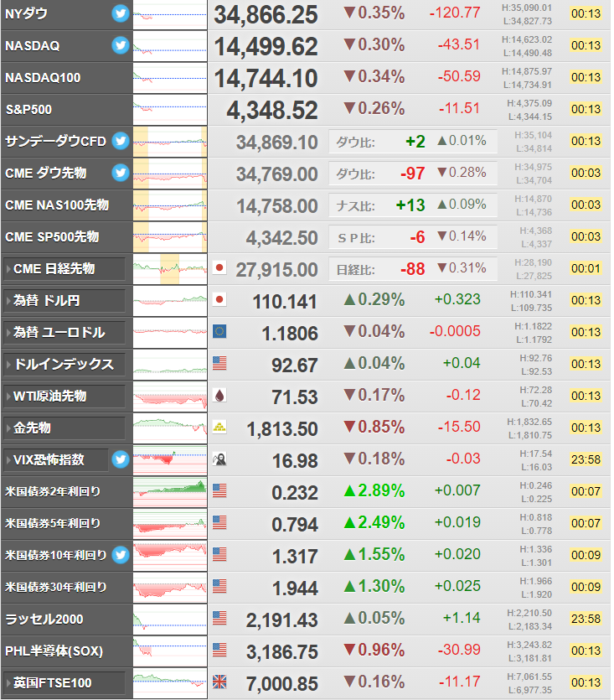Click US flag in PHL半導体(SOX) row
This screenshot has height=700, width=614.
[x=219, y=650]
